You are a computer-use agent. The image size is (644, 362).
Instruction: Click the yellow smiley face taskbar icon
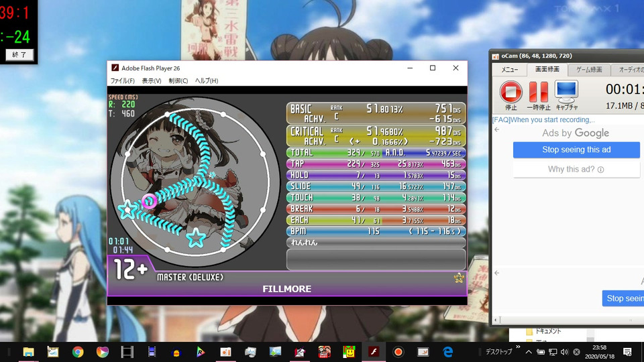click(349, 352)
